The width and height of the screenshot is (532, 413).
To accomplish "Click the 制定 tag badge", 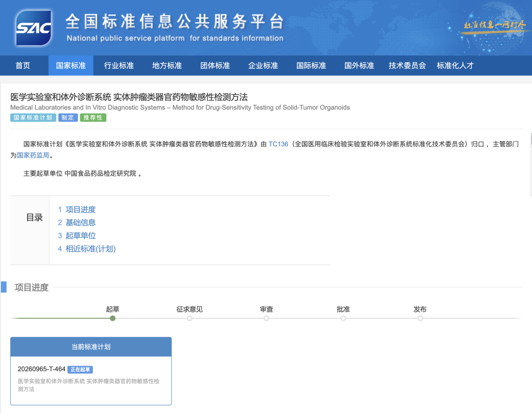I will (68, 118).
